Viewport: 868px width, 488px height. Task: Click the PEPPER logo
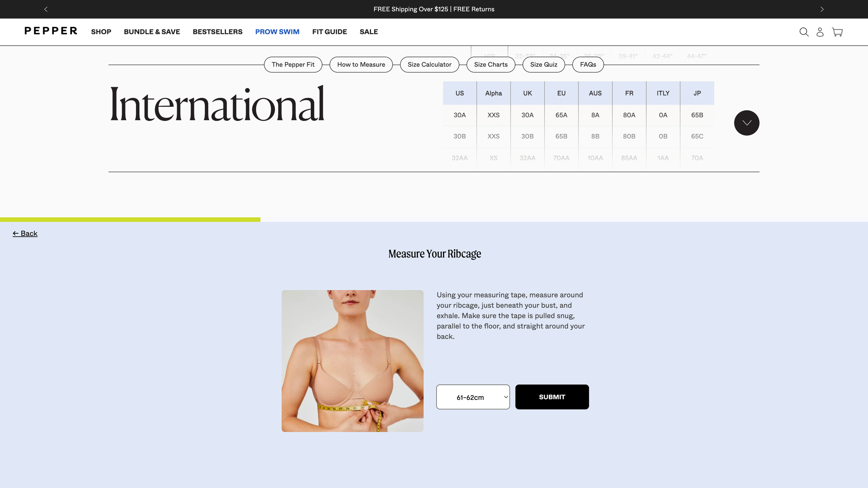[51, 31]
